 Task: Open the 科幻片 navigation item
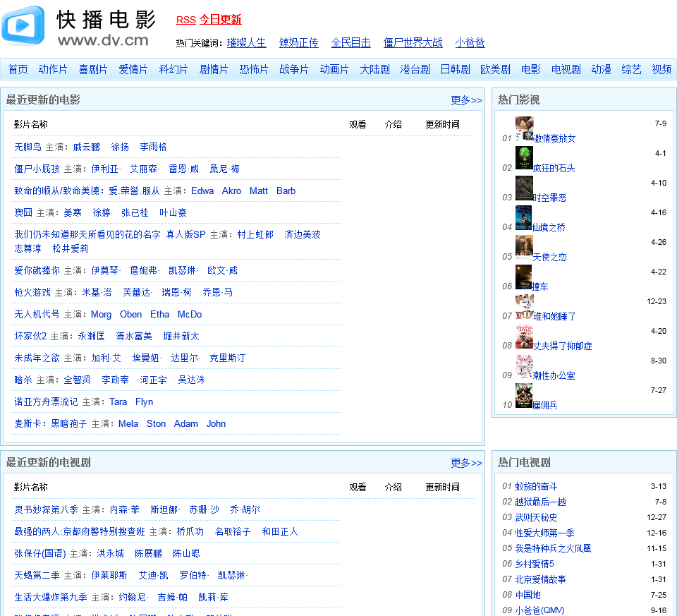click(x=173, y=70)
